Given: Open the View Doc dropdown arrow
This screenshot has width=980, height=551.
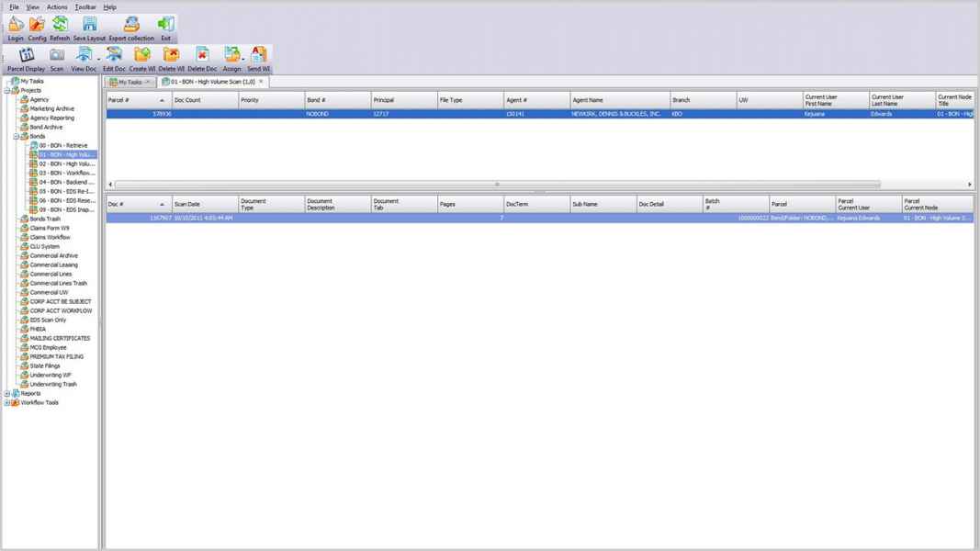Looking at the screenshot, I should 97,60.
